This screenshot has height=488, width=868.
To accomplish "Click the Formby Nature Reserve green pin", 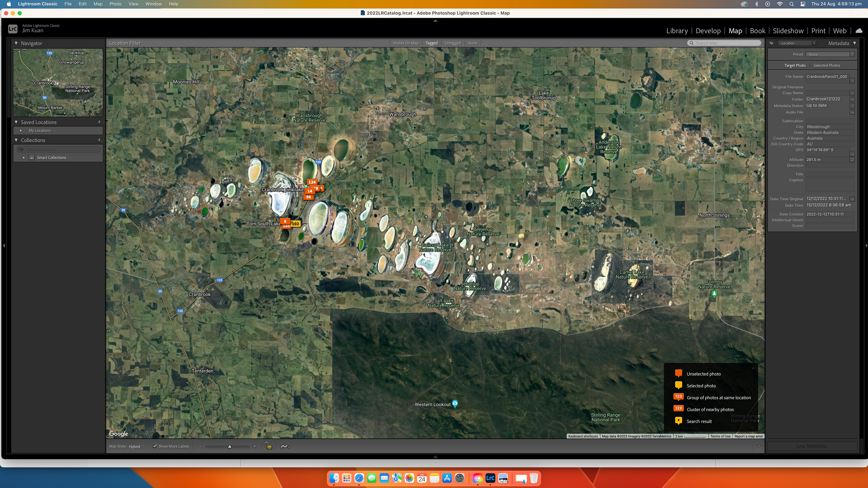I will (x=714, y=294).
